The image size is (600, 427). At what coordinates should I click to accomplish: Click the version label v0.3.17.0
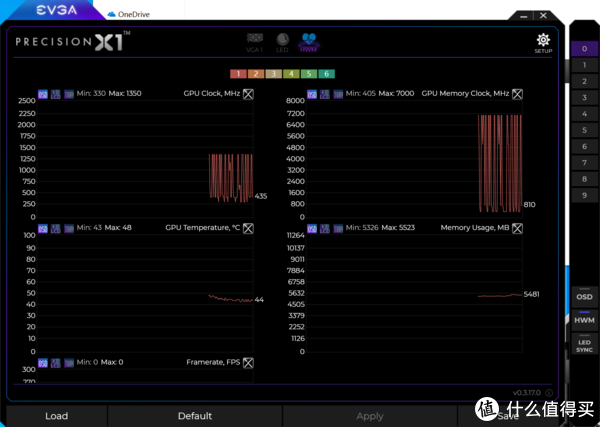(x=527, y=393)
